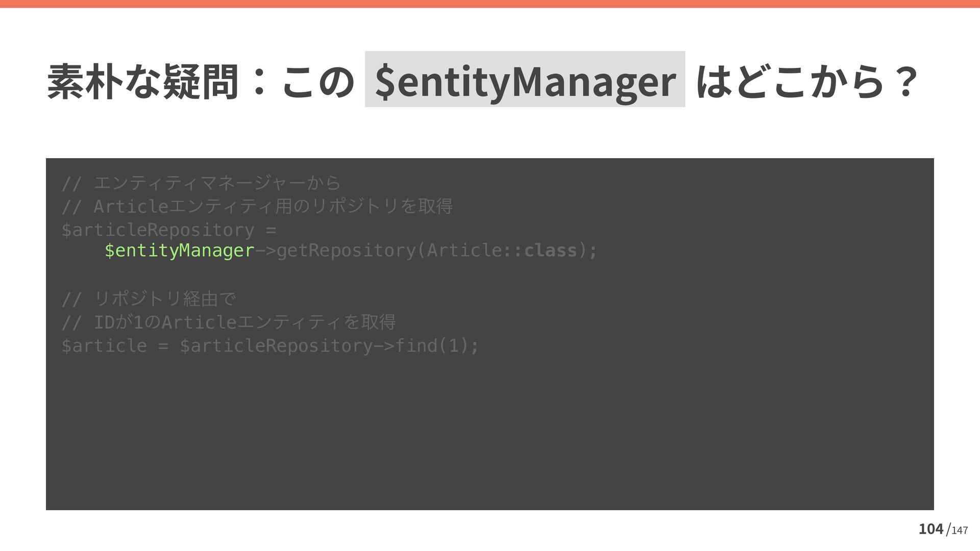Click $articleRepository in the last code line
Viewport: 980px width, 551px height.
tap(276, 346)
